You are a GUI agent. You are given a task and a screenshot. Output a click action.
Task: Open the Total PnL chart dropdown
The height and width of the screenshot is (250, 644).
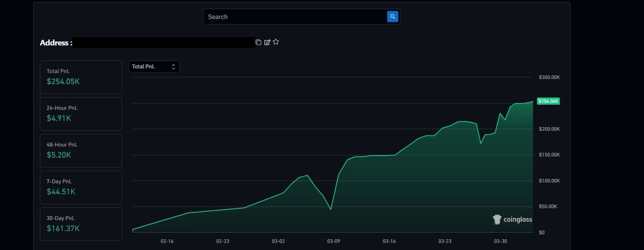(x=154, y=67)
